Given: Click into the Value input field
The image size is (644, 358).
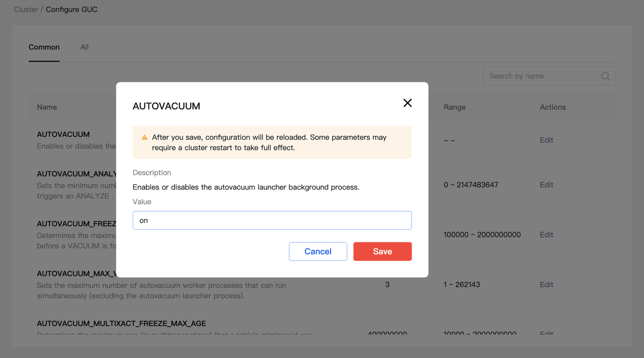Looking at the screenshot, I should [272, 220].
